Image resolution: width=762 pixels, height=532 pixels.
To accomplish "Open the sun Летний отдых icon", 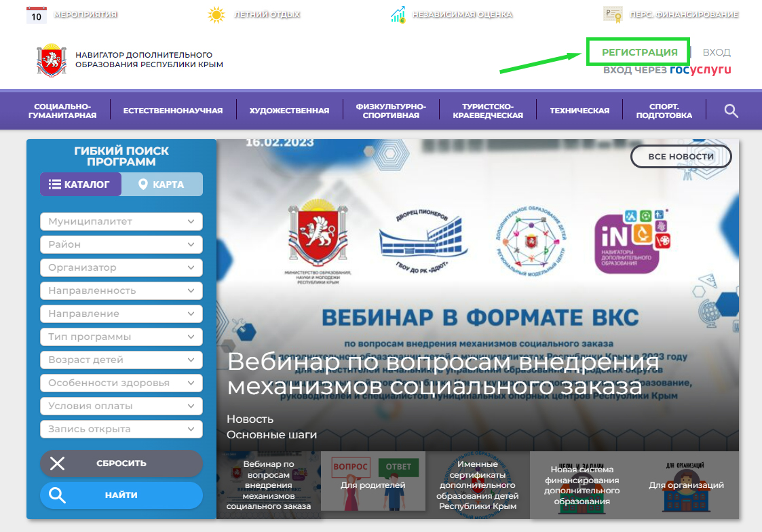I will tap(216, 14).
